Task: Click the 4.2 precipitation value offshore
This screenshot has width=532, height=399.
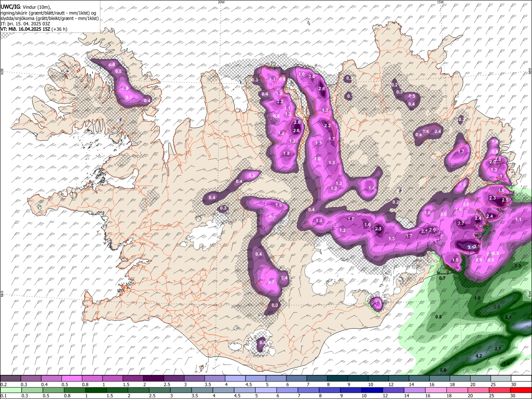Action: (x=478, y=356)
